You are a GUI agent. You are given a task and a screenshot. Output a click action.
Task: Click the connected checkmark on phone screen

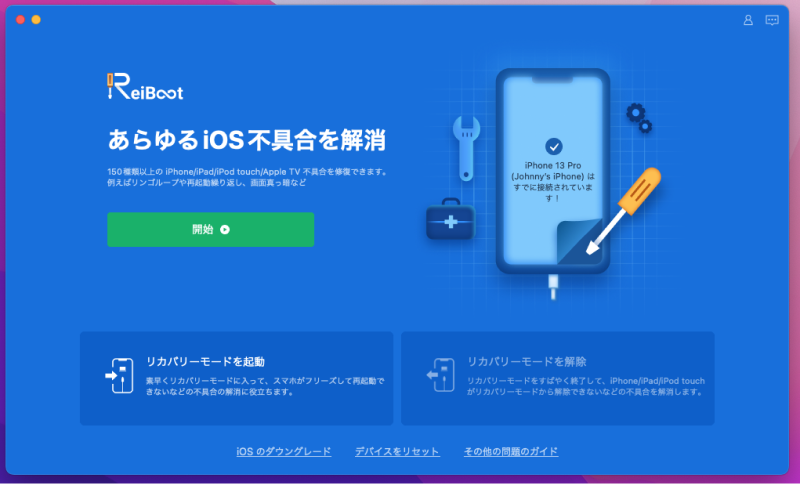(554, 147)
